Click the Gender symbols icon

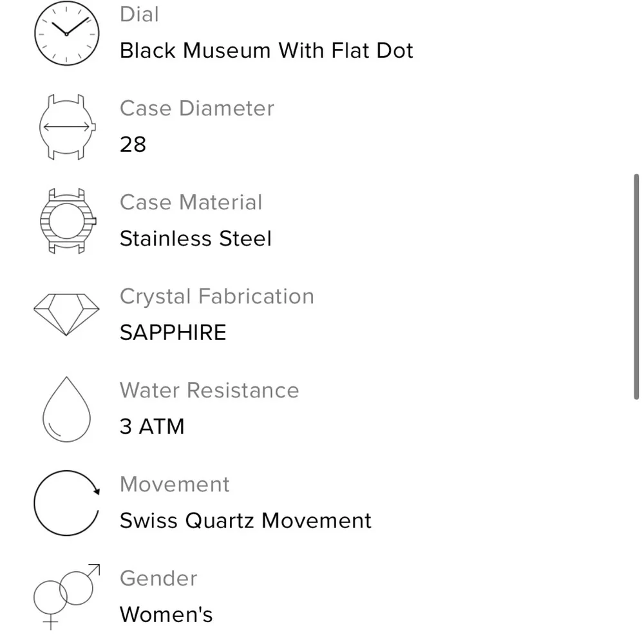pyautogui.click(x=66, y=597)
